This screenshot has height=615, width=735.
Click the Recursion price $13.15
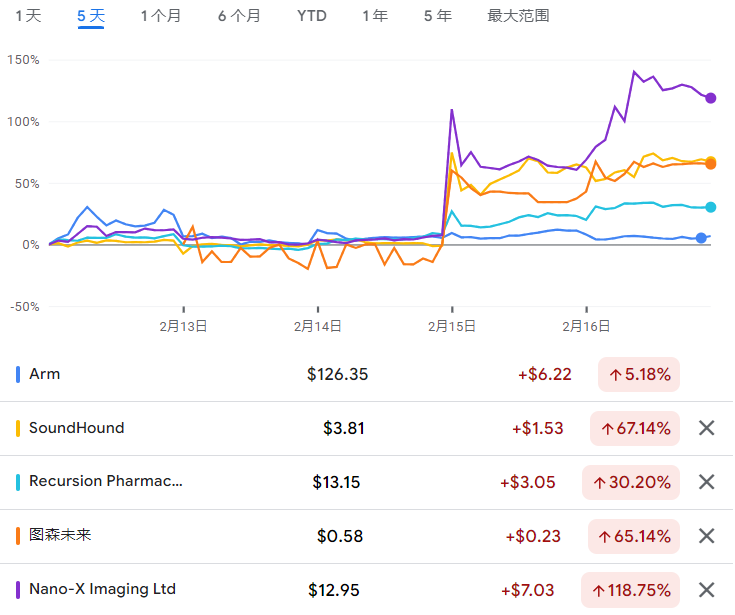(x=336, y=482)
